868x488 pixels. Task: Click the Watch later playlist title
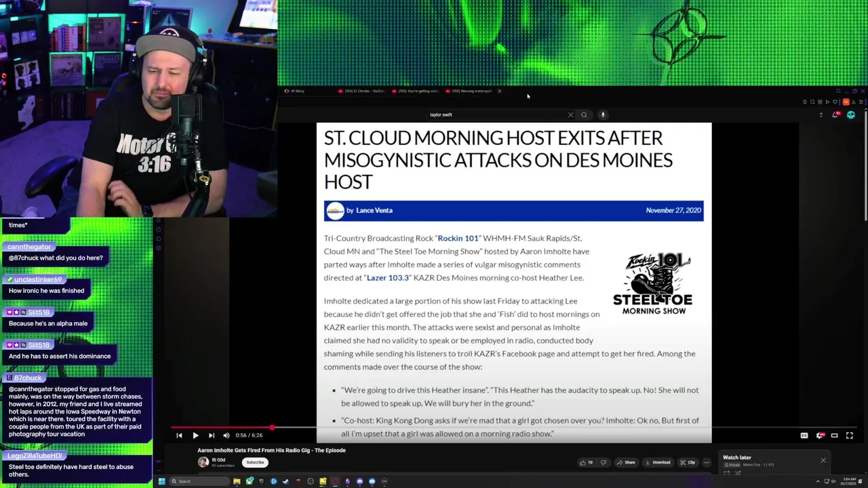click(736, 457)
